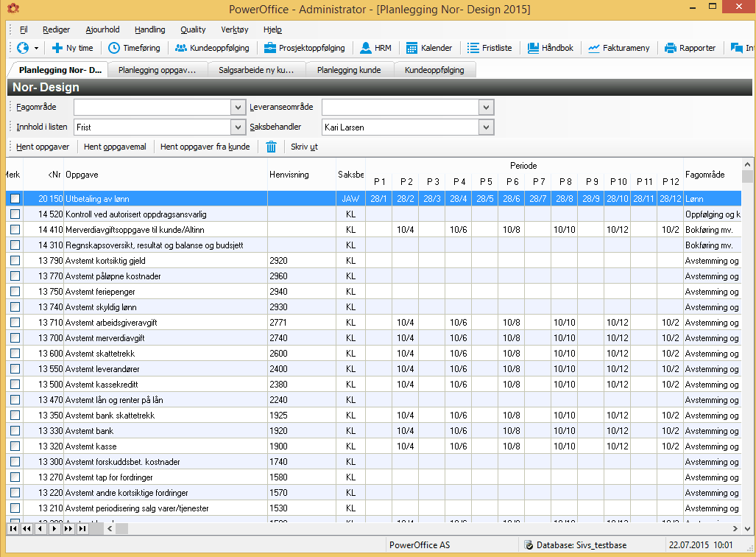Open Prosjektoppfølging briefcase icon
This screenshot has height=557, width=756.
point(270,48)
